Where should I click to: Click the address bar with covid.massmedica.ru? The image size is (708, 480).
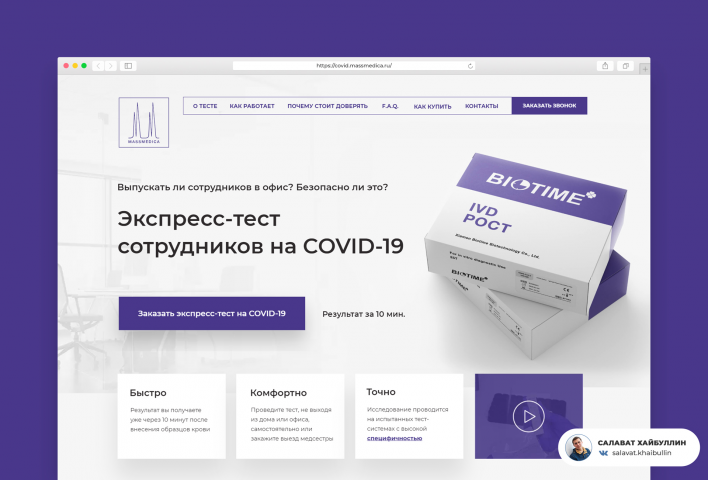[354, 66]
